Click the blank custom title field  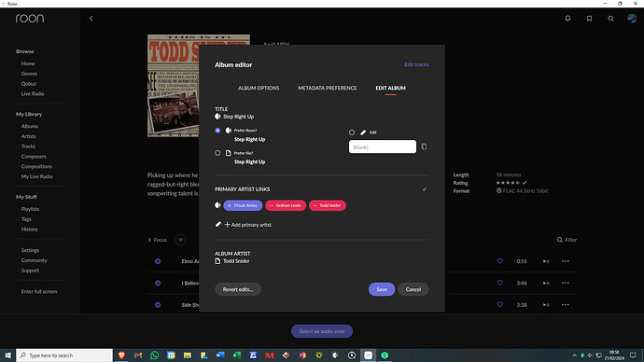[383, 146]
